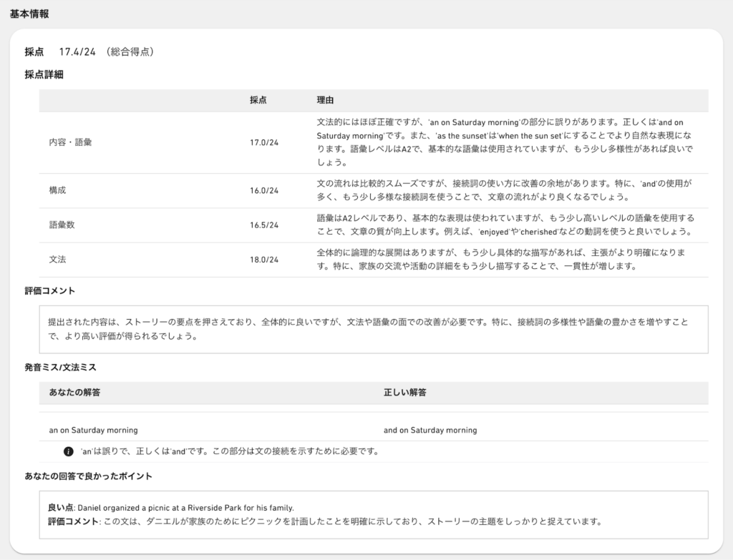Click the 16.5/24 score cell
733x560 pixels.
point(264,225)
